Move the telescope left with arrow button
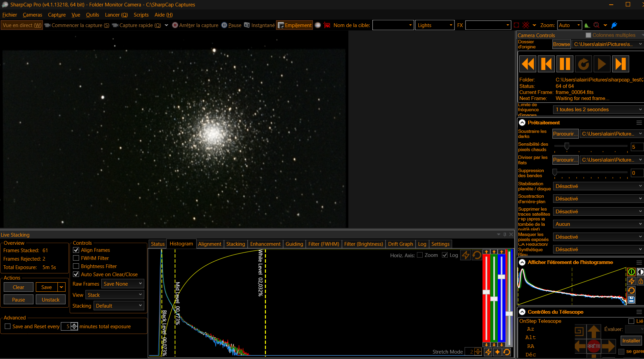644x359 pixels. (580, 346)
